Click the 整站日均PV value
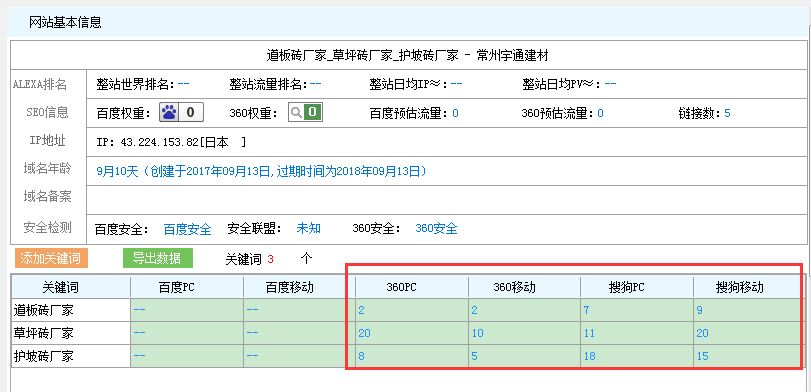This screenshot has width=811, height=392. click(610, 84)
